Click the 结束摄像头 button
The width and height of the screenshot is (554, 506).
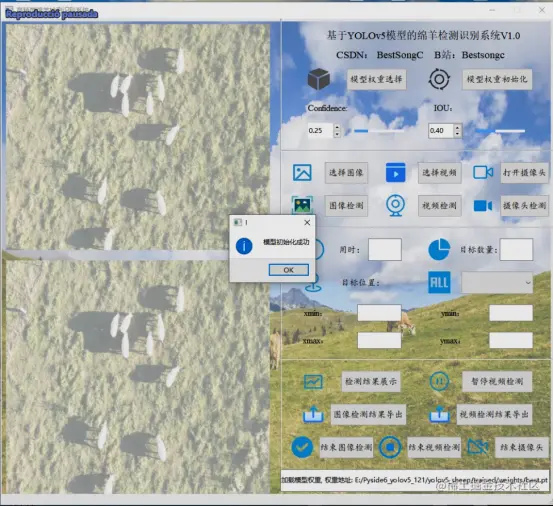(521, 447)
